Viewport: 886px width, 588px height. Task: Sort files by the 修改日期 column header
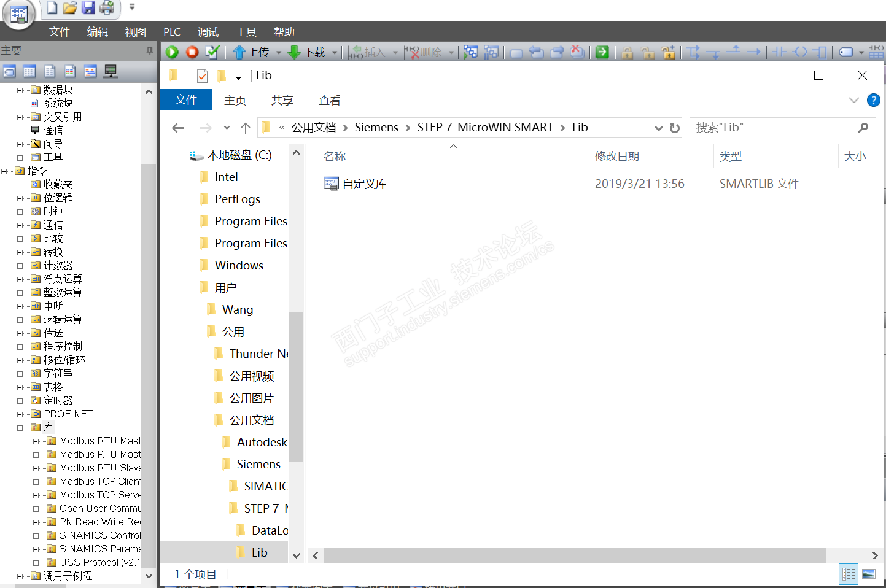pyautogui.click(x=617, y=156)
